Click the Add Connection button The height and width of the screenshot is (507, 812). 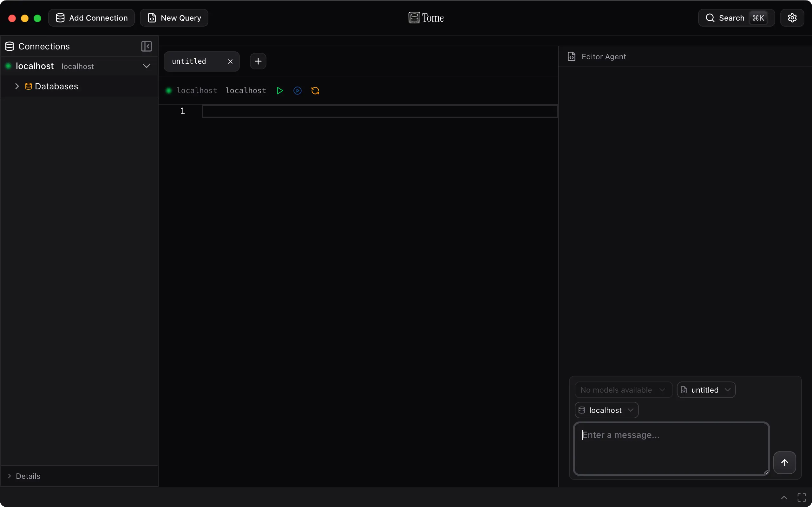(92, 18)
